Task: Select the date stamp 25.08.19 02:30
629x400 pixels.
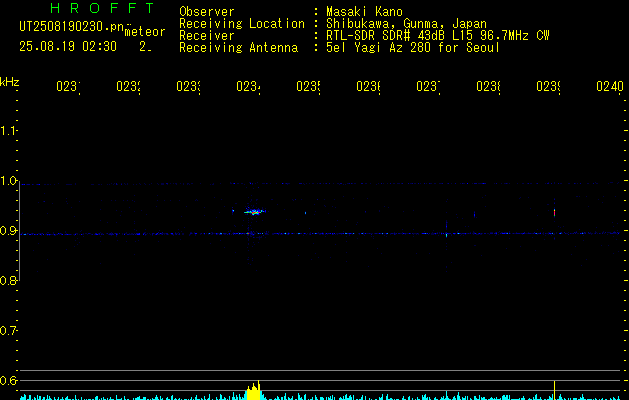Action: pyautogui.click(x=68, y=47)
